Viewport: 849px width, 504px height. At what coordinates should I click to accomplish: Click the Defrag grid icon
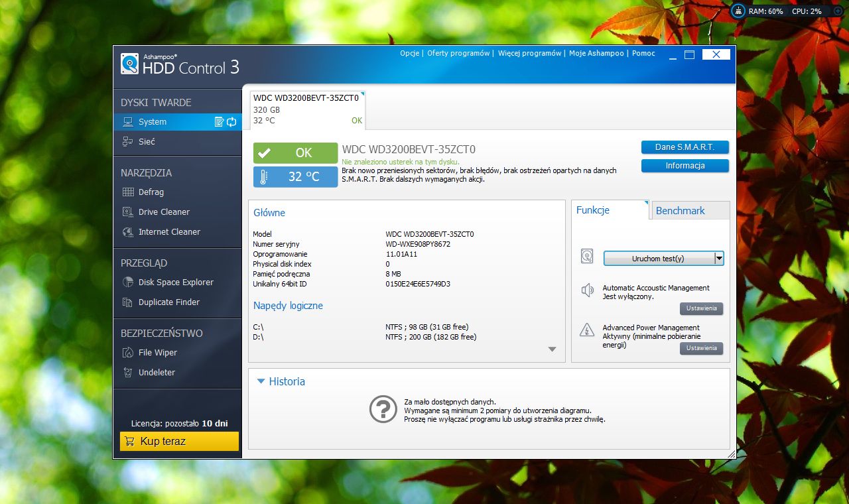click(x=128, y=192)
